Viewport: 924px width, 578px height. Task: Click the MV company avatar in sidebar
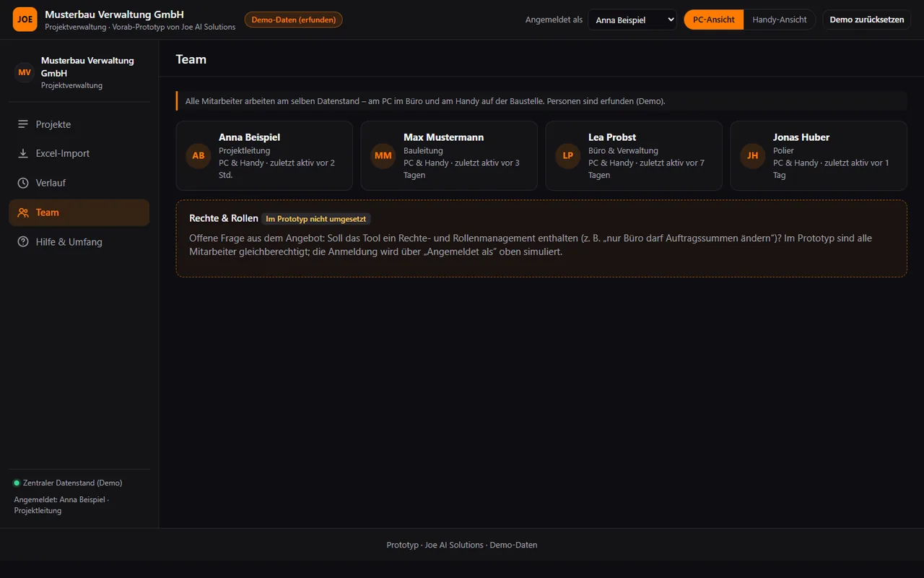point(25,72)
